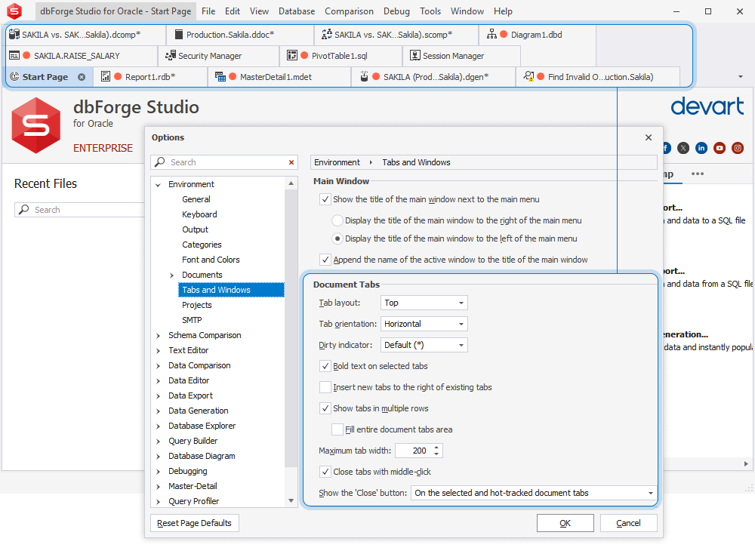
Task: Increase the Maximum tab width spinner
Action: coord(436,448)
